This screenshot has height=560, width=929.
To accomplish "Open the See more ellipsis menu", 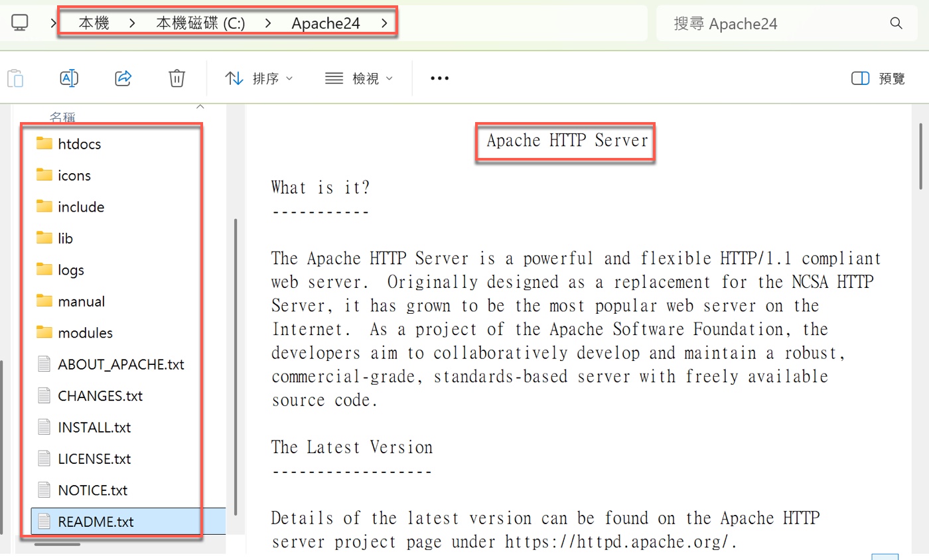I will pyautogui.click(x=439, y=78).
